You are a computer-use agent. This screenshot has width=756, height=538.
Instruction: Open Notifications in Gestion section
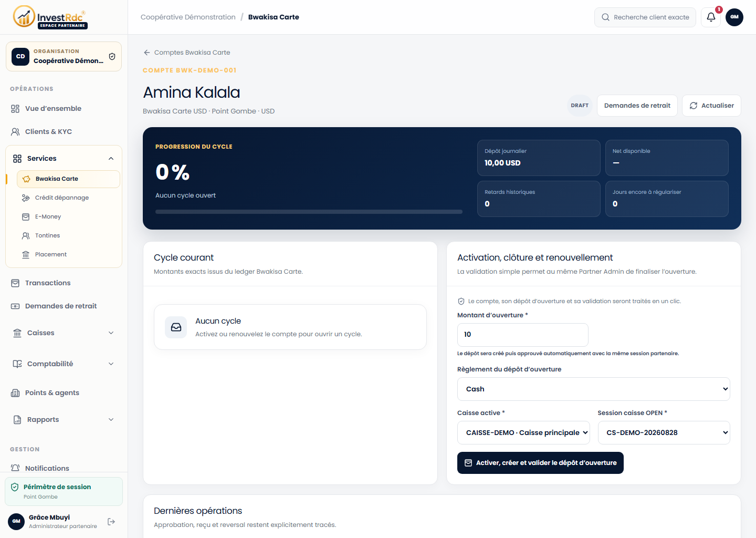(64, 468)
